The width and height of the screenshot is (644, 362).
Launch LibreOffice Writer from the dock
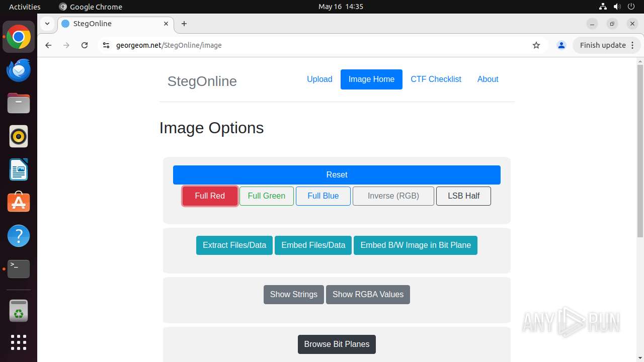(19, 169)
